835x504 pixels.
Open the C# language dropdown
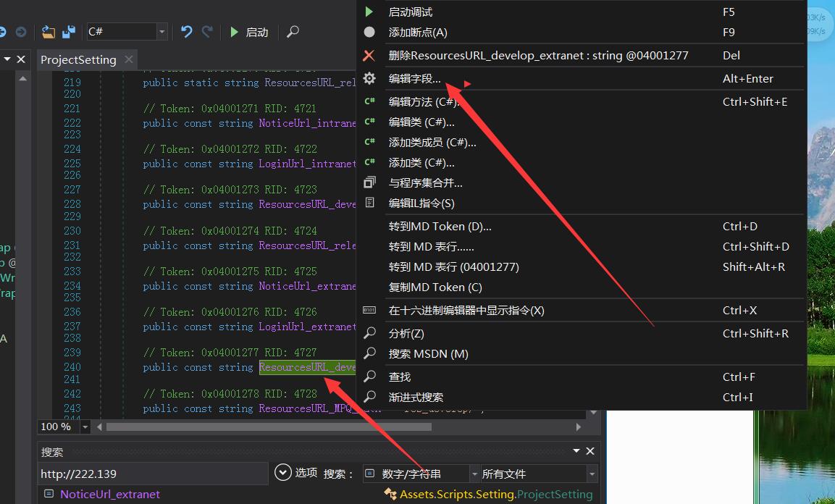click(x=162, y=32)
